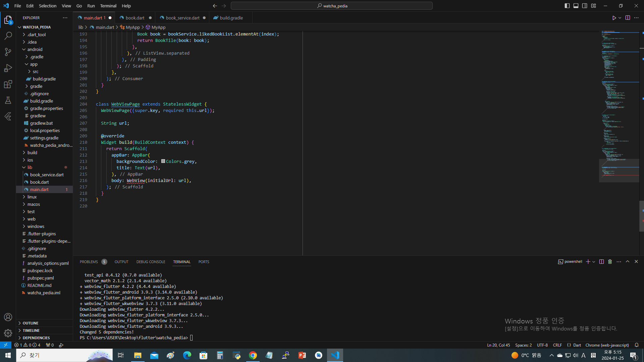Open the Run dropdown arrow beside play button
Viewport: 644px width, 362px height.
tap(620, 18)
